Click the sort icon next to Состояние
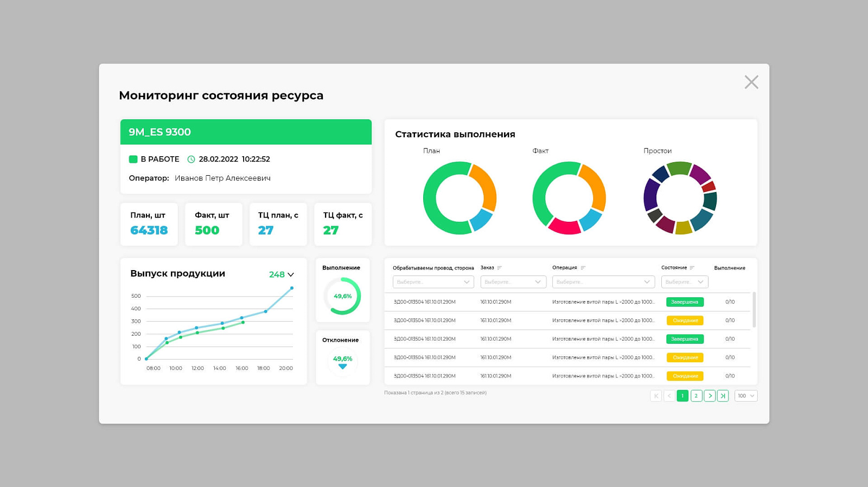The width and height of the screenshot is (868, 487). tap(692, 268)
